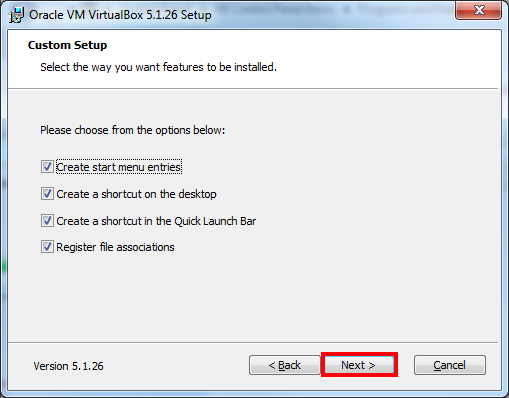Viewport: 509px width, 398px height.
Task: Click the 'Custom Setup' heading
Action: [x=67, y=45]
